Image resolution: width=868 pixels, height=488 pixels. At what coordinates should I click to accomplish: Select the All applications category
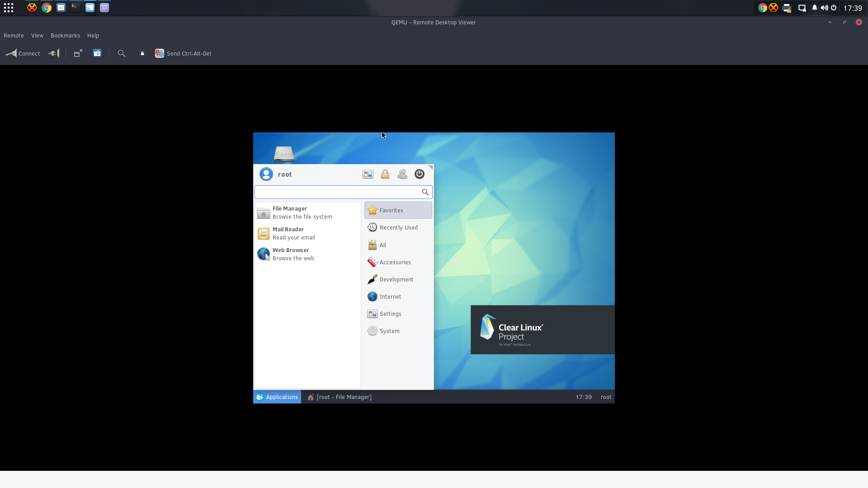click(398, 245)
